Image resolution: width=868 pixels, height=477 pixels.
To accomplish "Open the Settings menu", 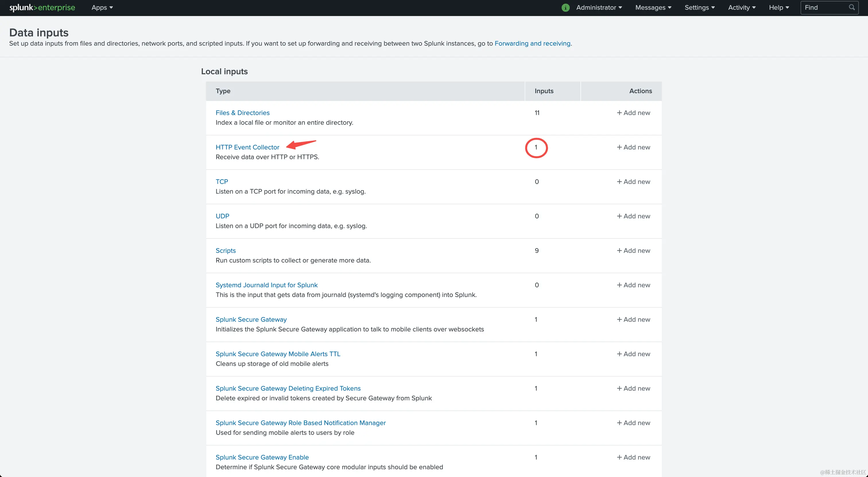I will [x=699, y=7].
